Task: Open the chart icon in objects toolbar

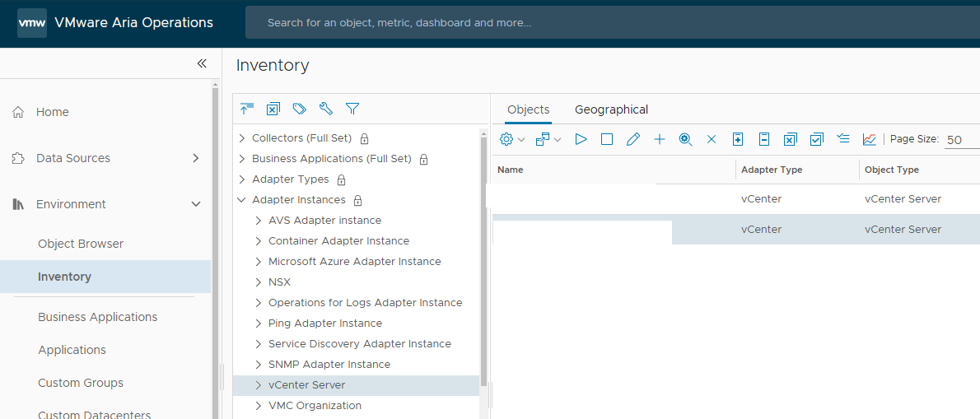Action: 870,140
